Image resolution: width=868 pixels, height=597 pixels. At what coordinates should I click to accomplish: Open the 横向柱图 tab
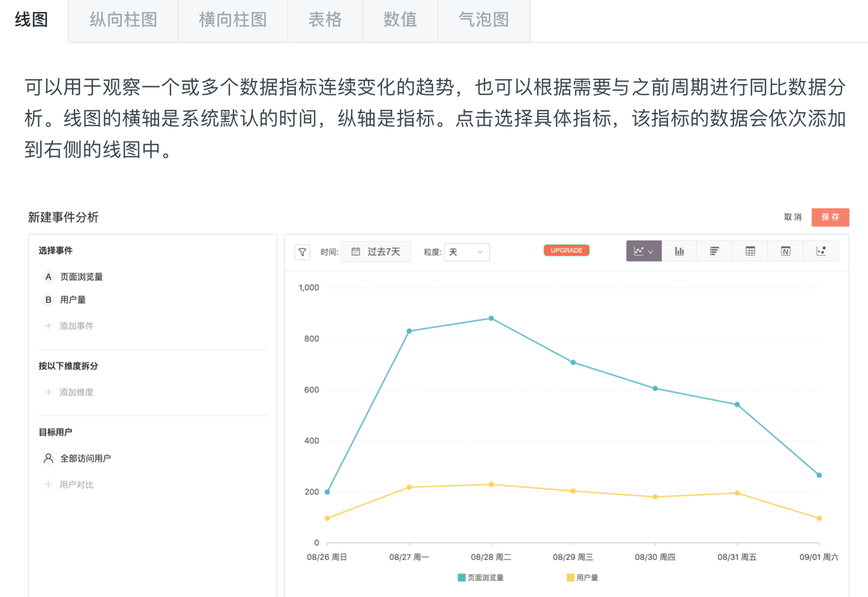(x=233, y=20)
